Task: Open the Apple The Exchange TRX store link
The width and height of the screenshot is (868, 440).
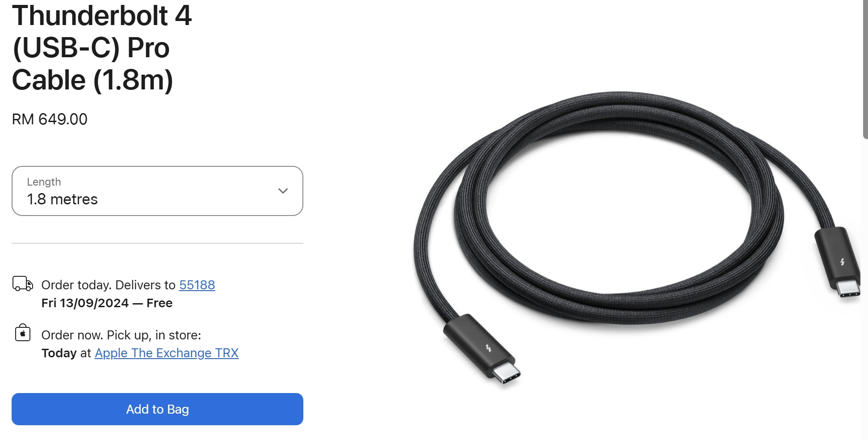Action: (x=167, y=353)
